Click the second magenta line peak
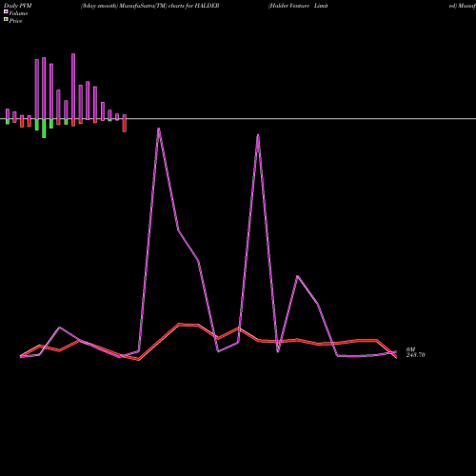The height and width of the screenshot is (476, 476). coord(258,135)
